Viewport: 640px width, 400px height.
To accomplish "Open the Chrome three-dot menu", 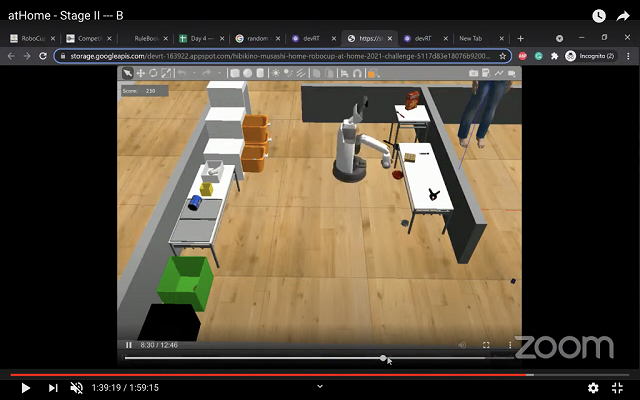I will 628,56.
